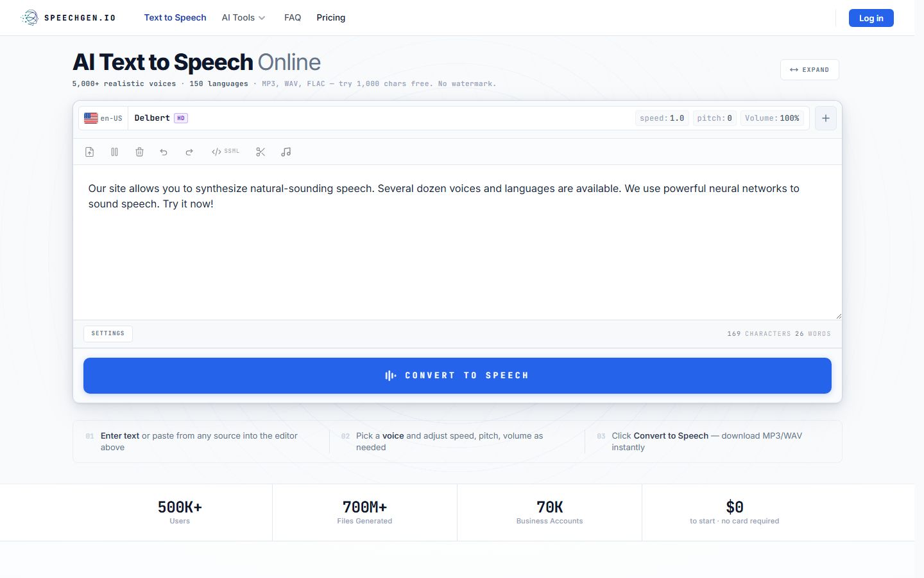Select the scissors cut tool

click(x=261, y=152)
